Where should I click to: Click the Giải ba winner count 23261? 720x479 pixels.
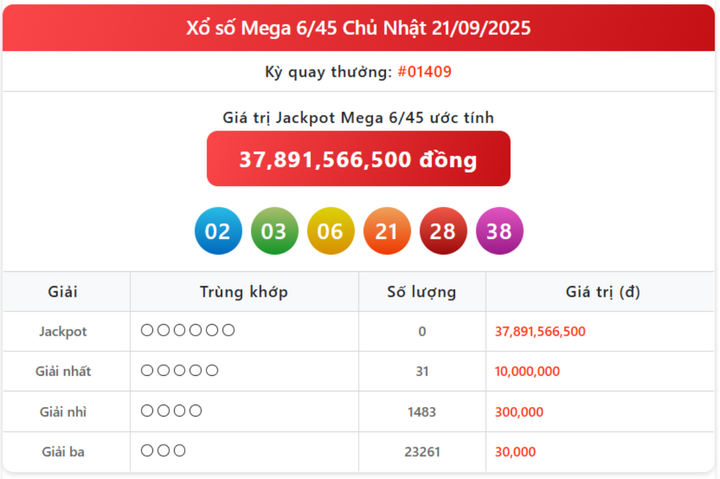pyautogui.click(x=421, y=452)
